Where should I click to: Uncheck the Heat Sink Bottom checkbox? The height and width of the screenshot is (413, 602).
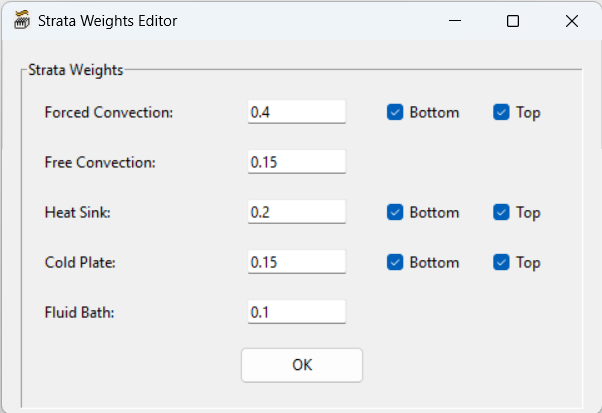point(395,212)
